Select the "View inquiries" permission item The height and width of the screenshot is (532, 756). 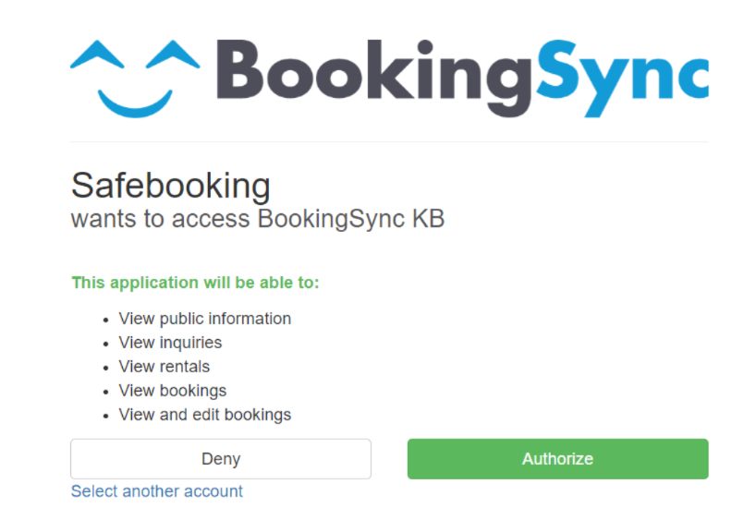pyautogui.click(x=170, y=343)
